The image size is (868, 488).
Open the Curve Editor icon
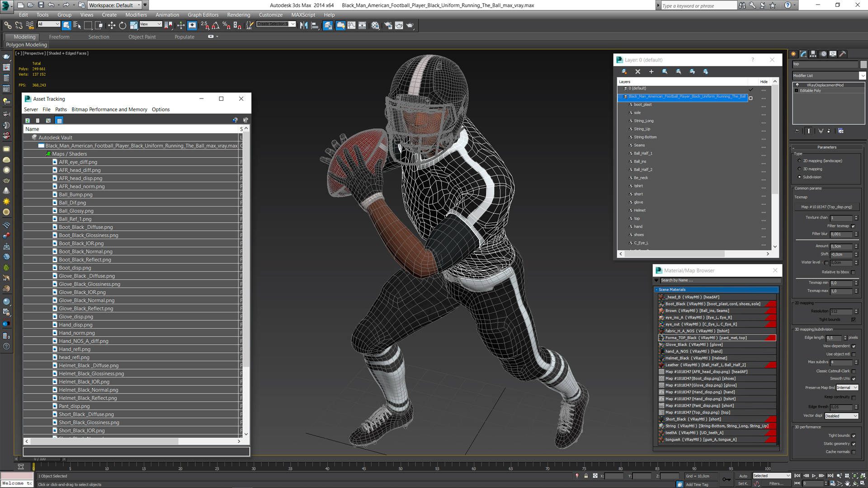351,25
